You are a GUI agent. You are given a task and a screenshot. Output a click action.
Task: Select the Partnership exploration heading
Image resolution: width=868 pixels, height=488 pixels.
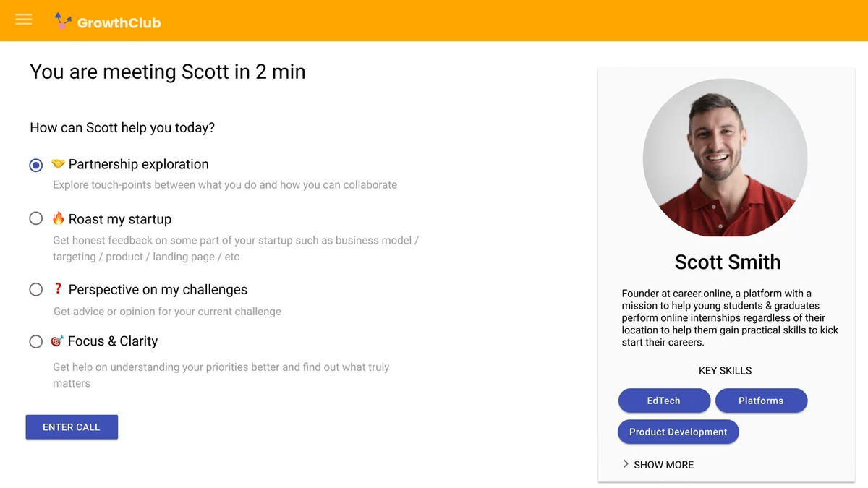coord(137,164)
